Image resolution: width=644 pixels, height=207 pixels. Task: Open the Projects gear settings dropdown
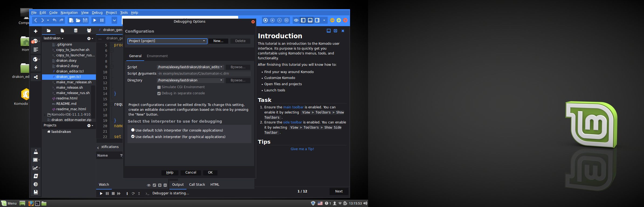pyautogui.click(x=90, y=126)
